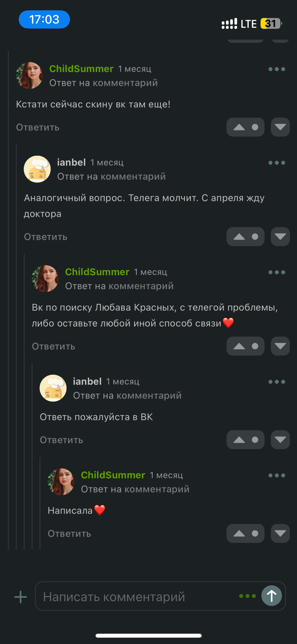Tap the plus attachment icon
The width and height of the screenshot is (297, 644).
click(21, 597)
